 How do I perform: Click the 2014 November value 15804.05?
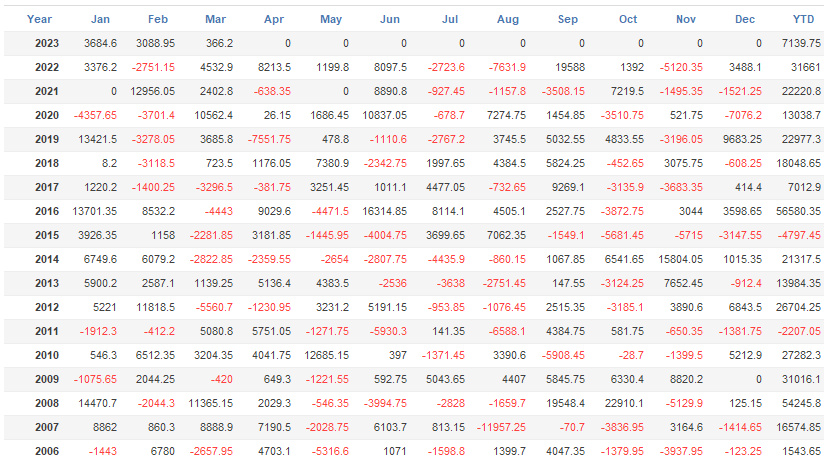pos(673,259)
